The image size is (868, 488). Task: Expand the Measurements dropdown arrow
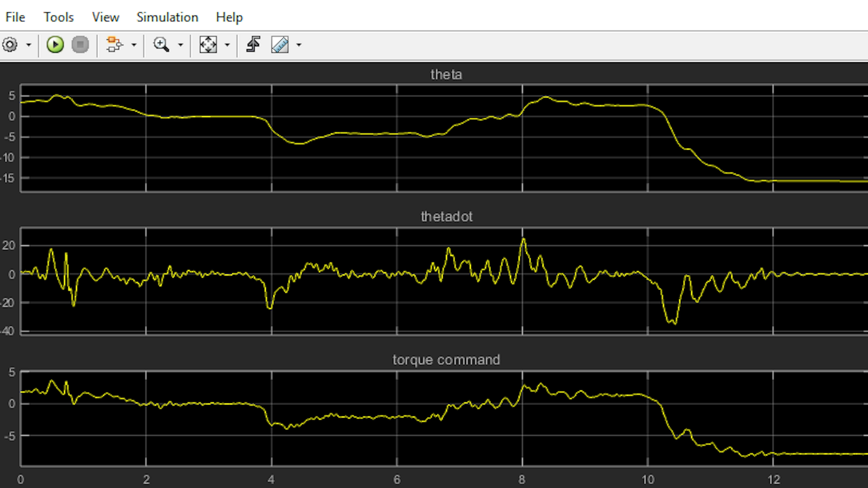point(299,45)
